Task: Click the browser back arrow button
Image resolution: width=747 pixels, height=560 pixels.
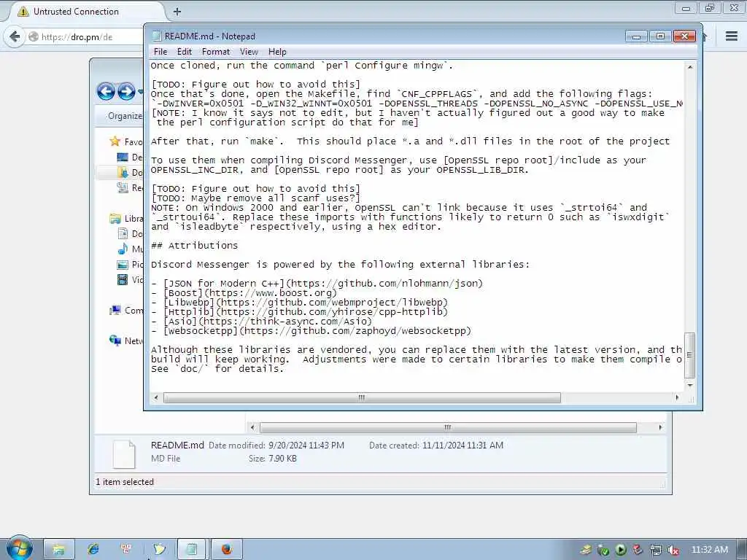Action: click(x=15, y=36)
